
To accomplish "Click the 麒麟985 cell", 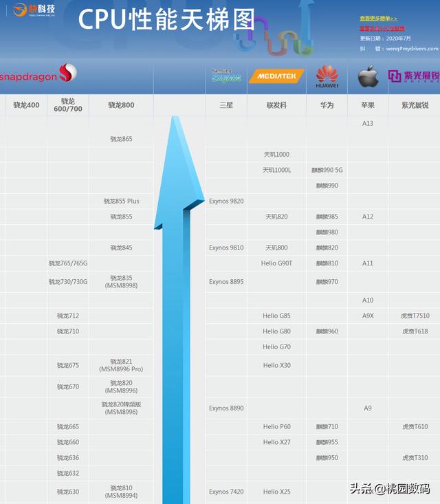I will [x=327, y=217].
